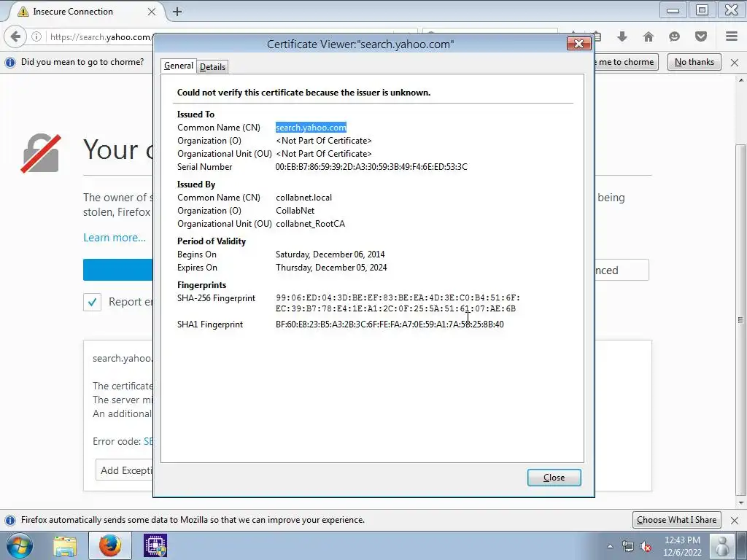Select highlighted search.yahoo.com common name

pos(311,128)
